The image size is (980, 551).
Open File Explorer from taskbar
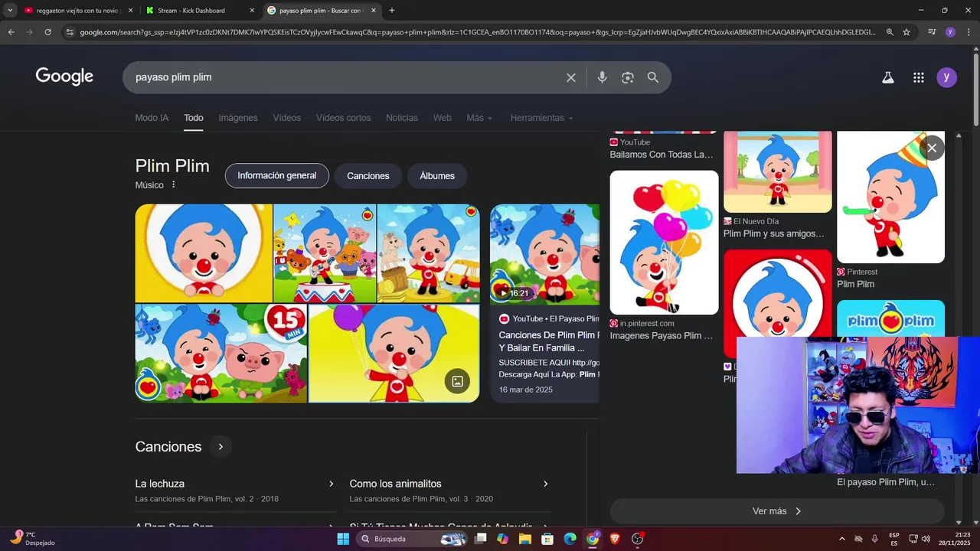coord(525,539)
